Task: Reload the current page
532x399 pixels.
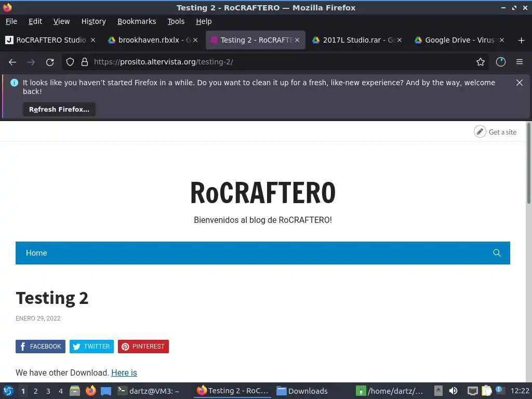Action: (x=50, y=62)
